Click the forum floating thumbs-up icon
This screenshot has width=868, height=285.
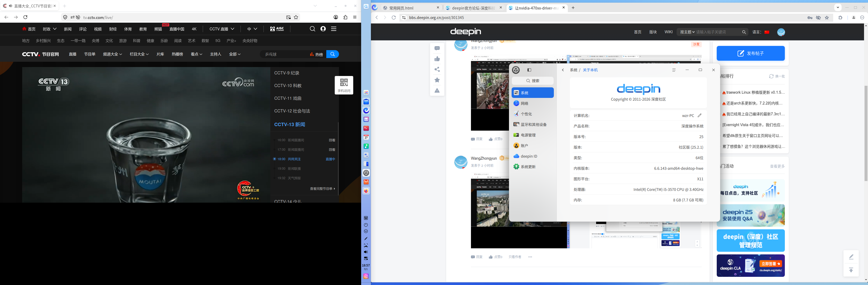437,59
